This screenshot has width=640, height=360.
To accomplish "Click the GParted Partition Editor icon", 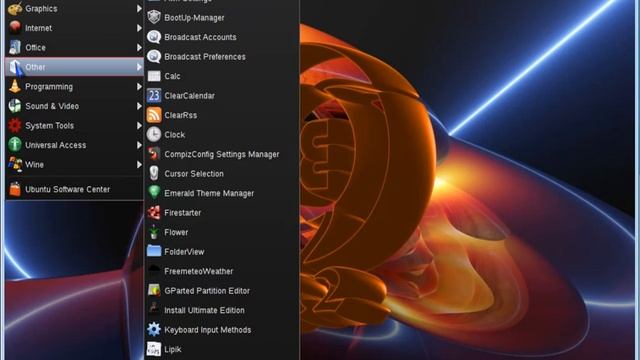I will pos(154,290).
